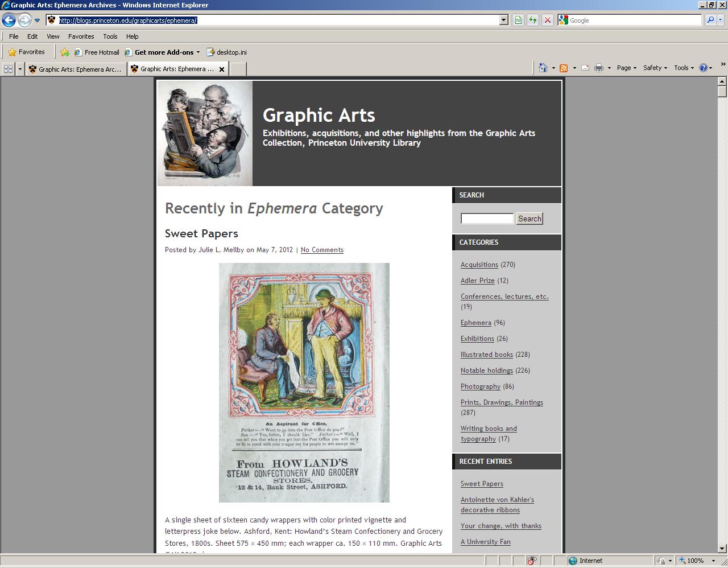Click the Read Mail icon
This screenshot has height=568, width=728.
point(585,68)
